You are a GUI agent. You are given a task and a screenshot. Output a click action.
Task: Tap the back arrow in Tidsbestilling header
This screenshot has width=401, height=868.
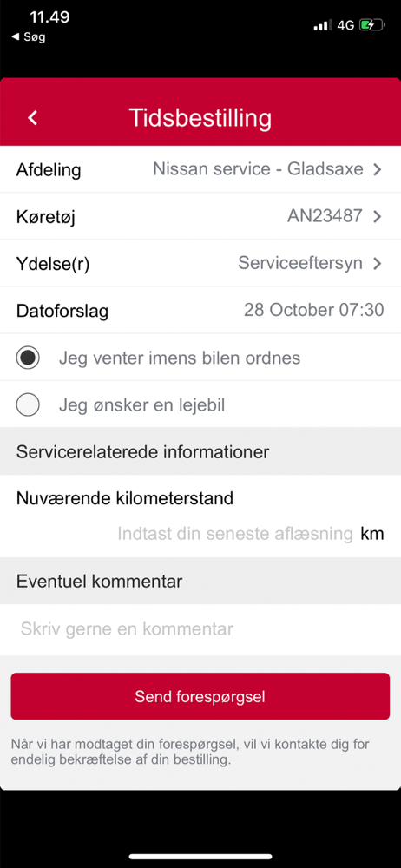(33, 118)
